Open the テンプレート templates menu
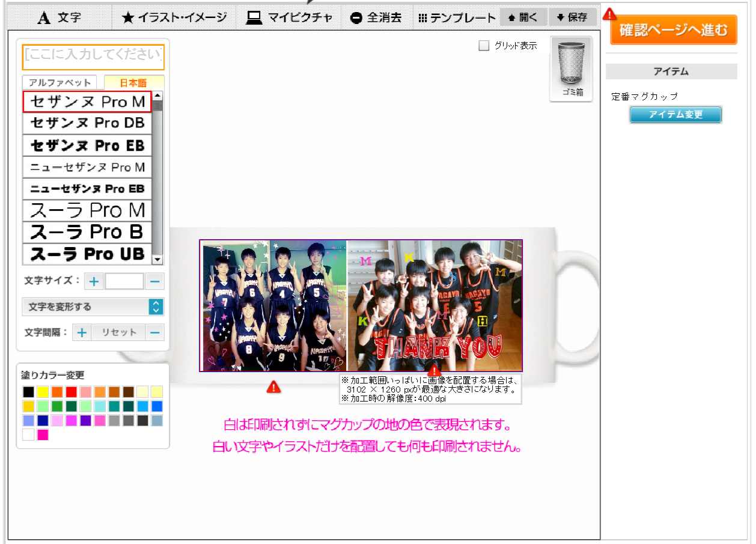756x544 pixels. tap(457, 18)
